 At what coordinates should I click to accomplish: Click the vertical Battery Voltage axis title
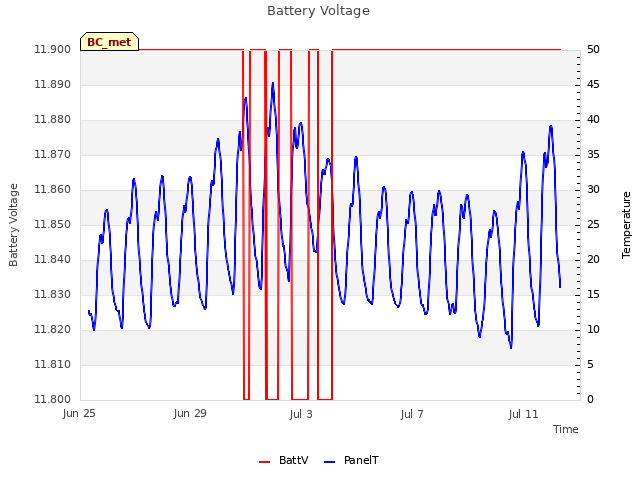tap(13, 225)
